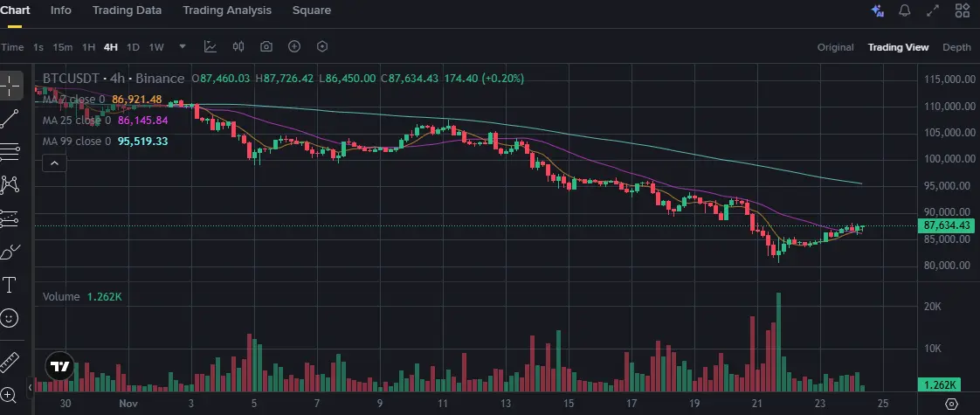The height and width of the screenshot is (415, 980).
Task: Switch to the Trading Analysis tab
Action: point(227,10)
